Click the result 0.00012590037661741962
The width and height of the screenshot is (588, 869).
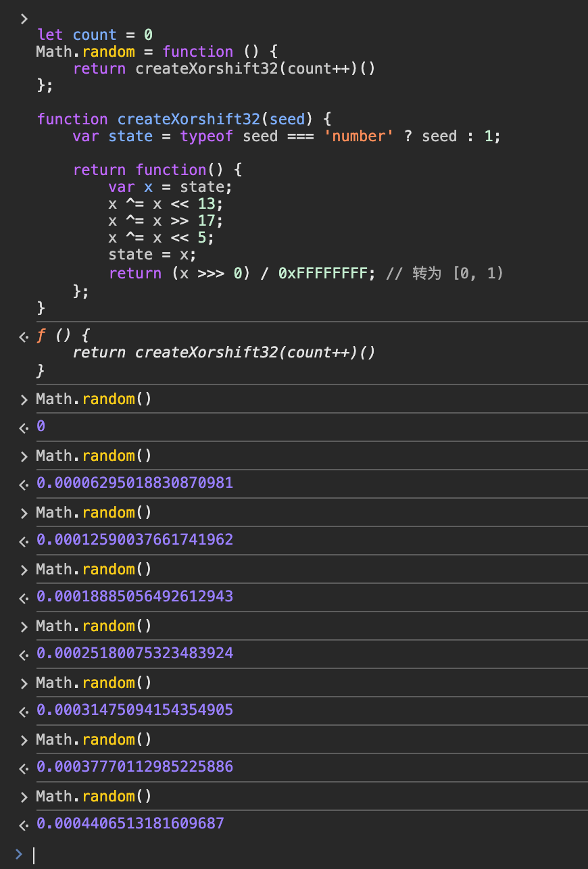[x=134, y=540]
